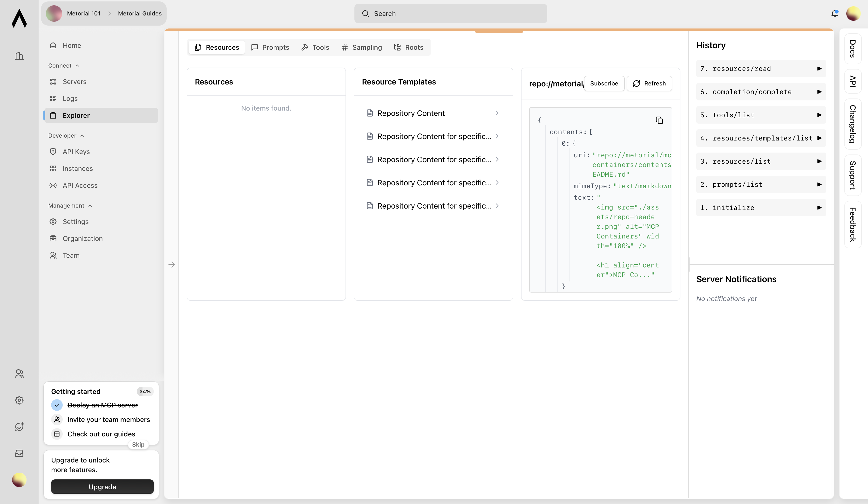Screen dimensions: 868x504
Task: Toggle the Deploy an MCP server checkmark
Action: pyautogui.click(x=57, y=405)
